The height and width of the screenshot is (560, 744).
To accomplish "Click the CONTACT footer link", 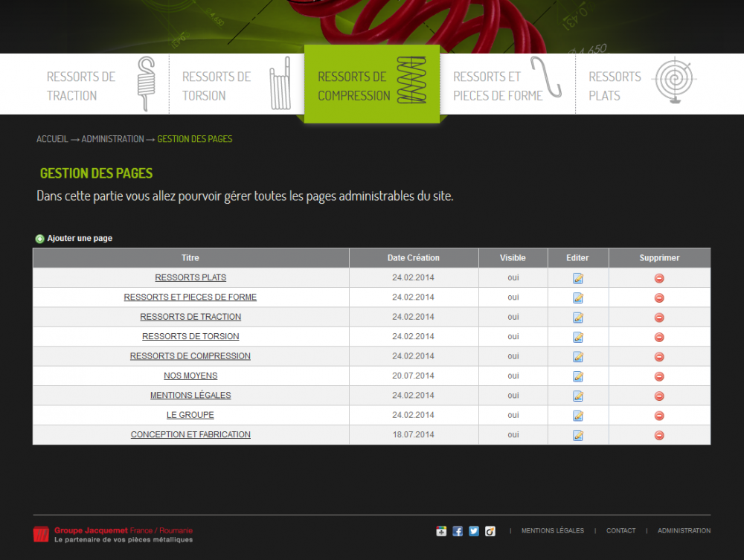I will tap(620, 531).
